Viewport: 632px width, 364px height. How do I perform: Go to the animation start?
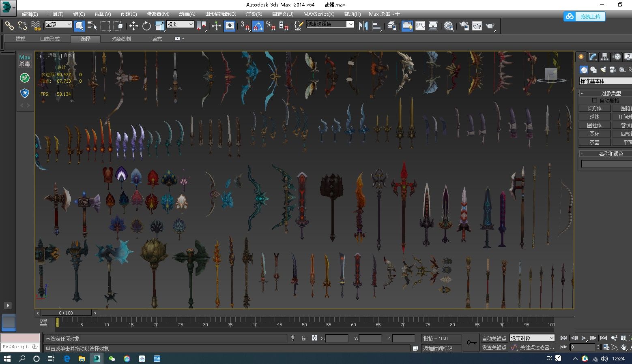point(564,338)
